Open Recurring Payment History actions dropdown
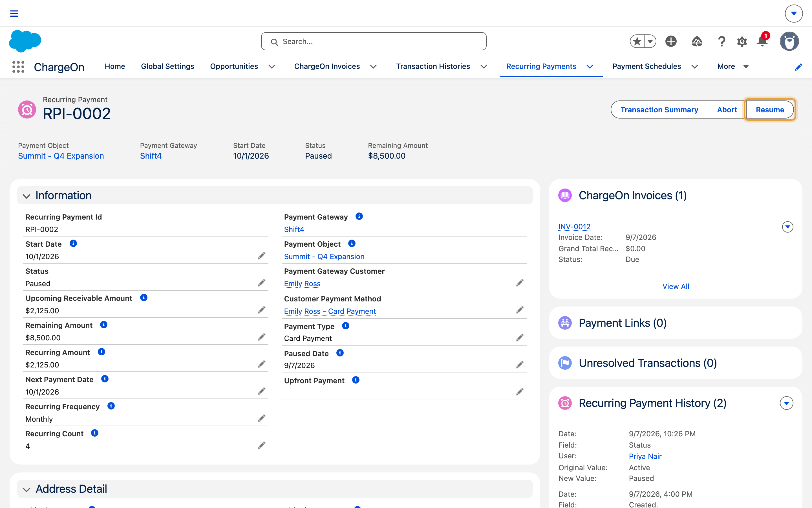This screenshot has height=508, width=812. [x=786, y=403]
